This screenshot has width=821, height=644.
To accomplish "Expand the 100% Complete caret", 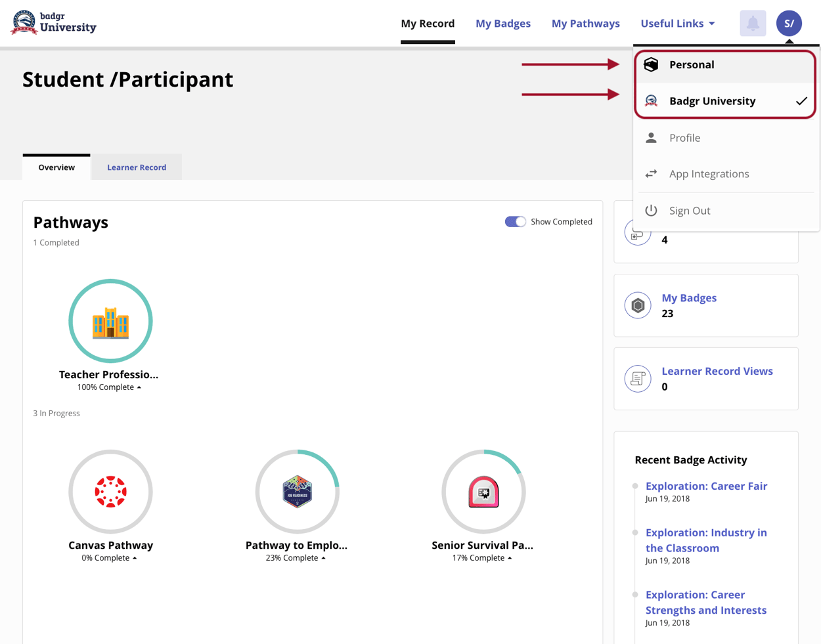I will click(x=139, y=387).
